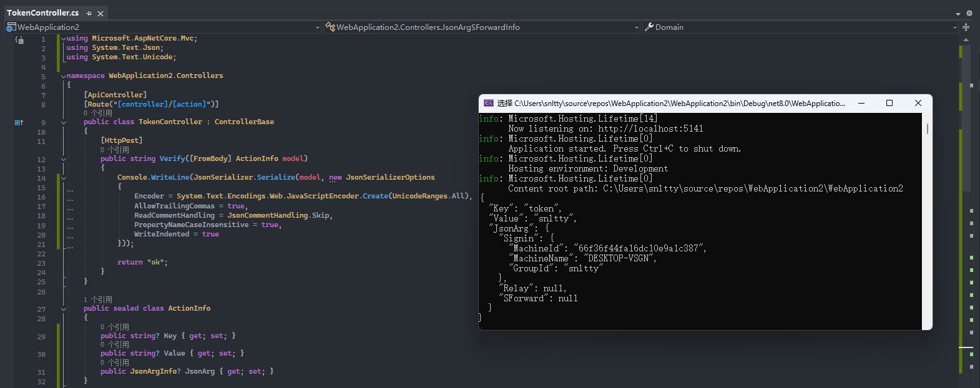Viewport: 980px width, 388px height.
Task: Open the JsonArgSForwardInfo type dropdown
Action: 636,27
